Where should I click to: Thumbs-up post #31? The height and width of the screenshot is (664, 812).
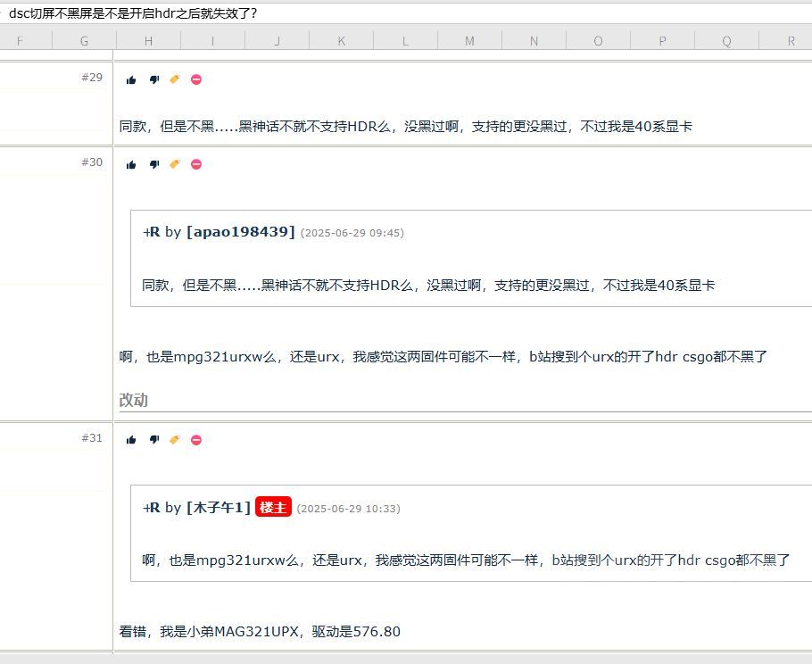pyautogui.click(x=130, y=439)
